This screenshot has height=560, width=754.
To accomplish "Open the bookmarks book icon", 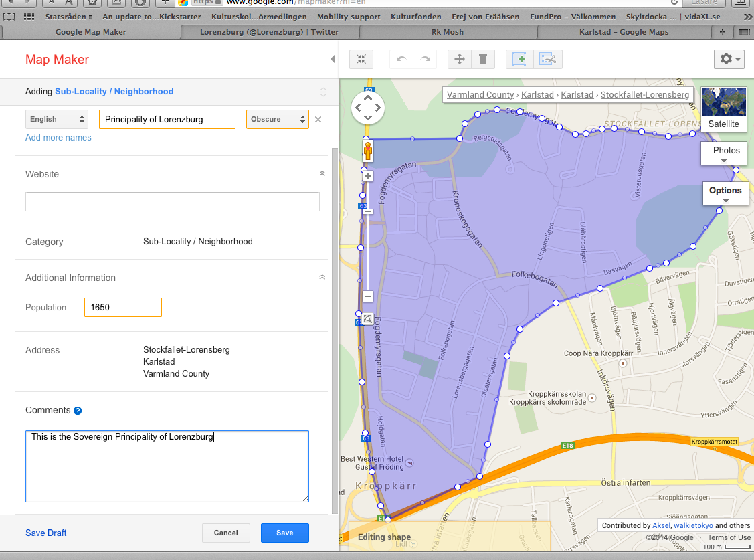I will [x=9, y=17].
